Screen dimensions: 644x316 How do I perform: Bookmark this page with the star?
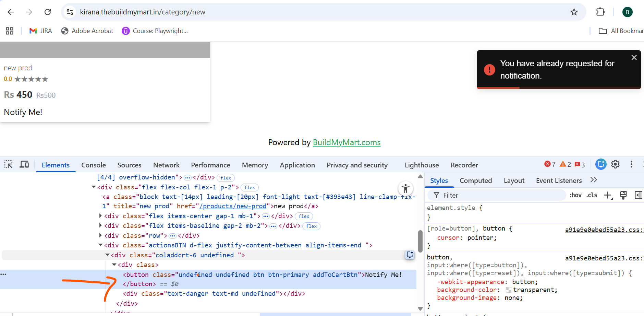[x=574, y=12]
